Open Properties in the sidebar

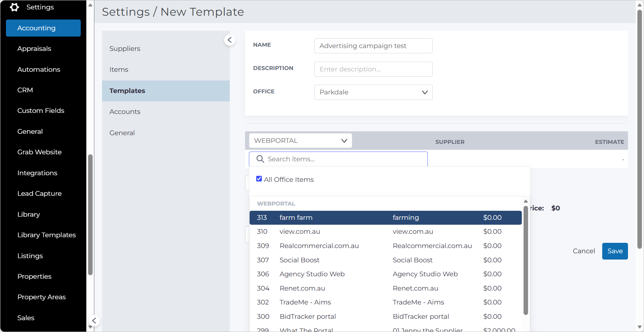pos(34,276)
